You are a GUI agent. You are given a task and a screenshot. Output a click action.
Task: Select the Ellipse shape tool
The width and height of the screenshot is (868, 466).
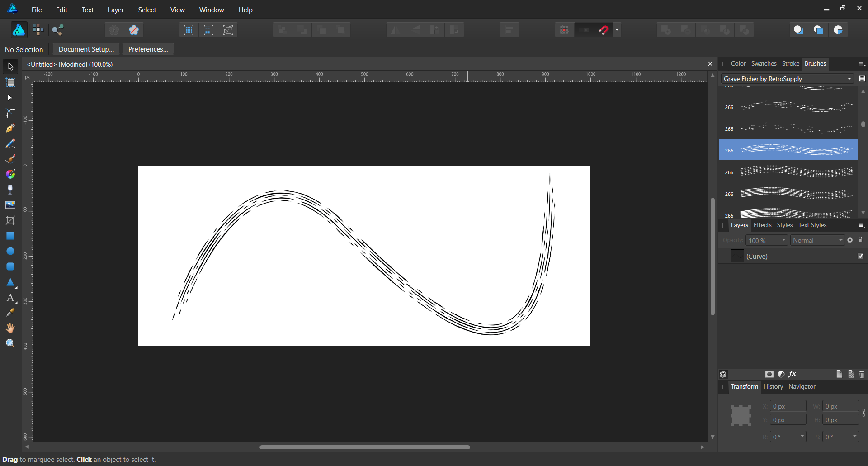click(10, 252)
